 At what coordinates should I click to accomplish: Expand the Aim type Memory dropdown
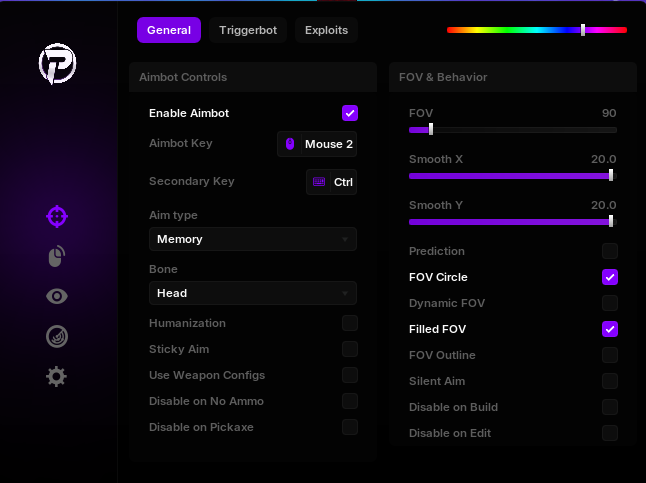click(252, 239)
